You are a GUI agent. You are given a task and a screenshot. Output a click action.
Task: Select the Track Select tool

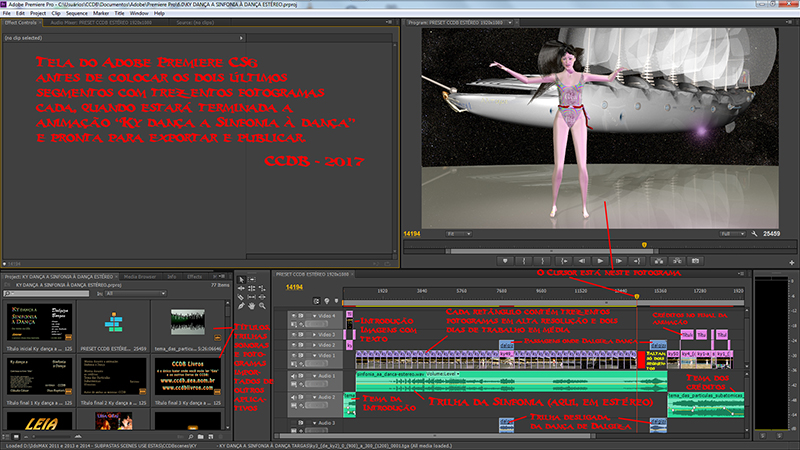[x=252, y=280]
